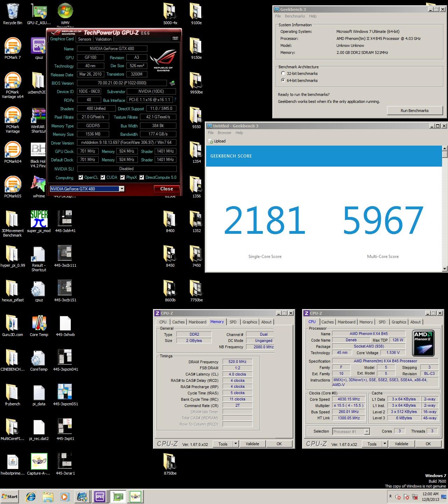Click the Windows Start button

point(10,496)
